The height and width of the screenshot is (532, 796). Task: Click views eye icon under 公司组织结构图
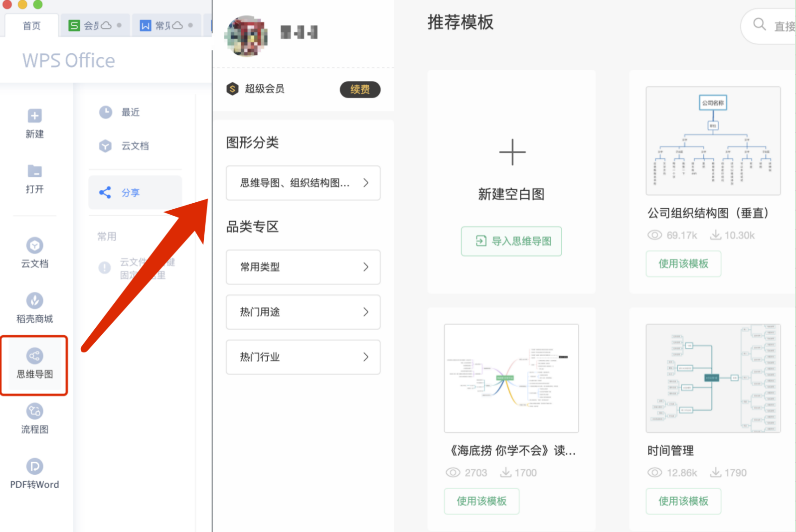click(x=654, y=235)
